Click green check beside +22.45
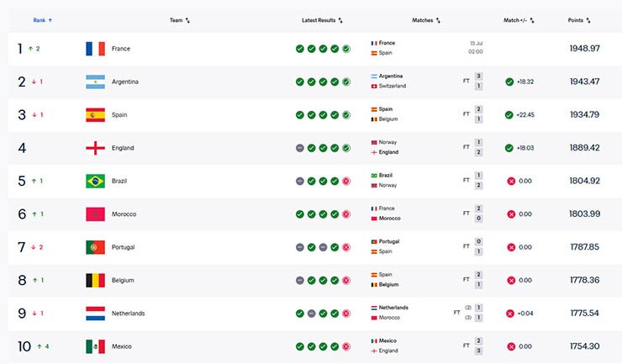This screenshot has width=622, height=364. tap(509, 114)
